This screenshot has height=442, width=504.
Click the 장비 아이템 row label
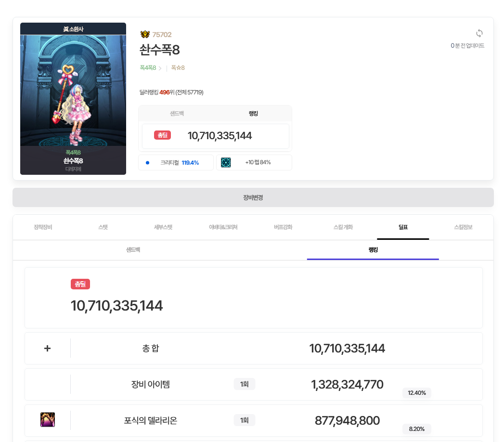coord(150,384)
